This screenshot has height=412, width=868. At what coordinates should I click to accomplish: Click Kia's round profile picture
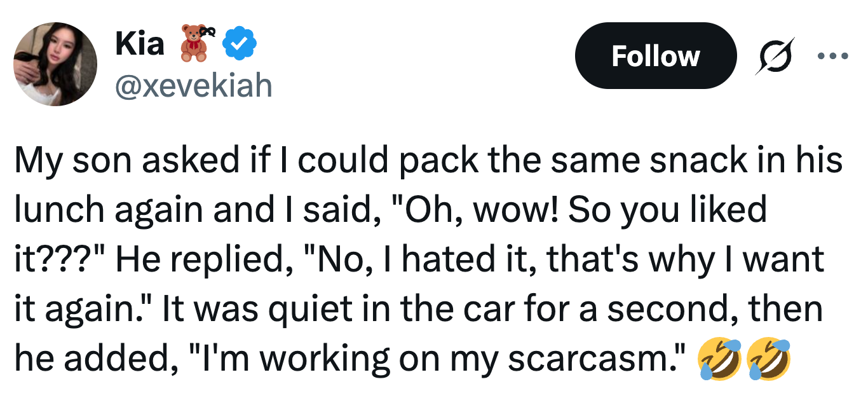[x=56, y=64]
